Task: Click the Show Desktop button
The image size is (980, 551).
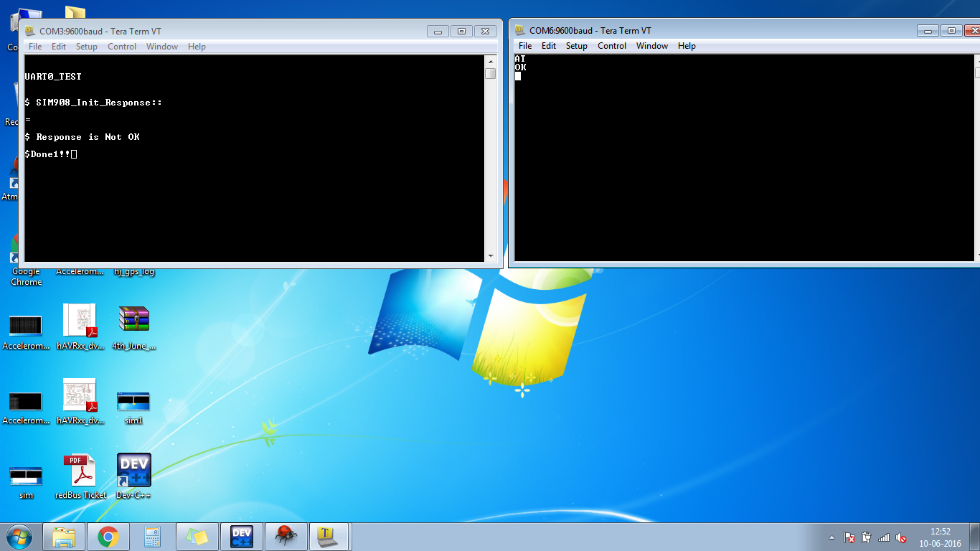Action: [974, 537]
